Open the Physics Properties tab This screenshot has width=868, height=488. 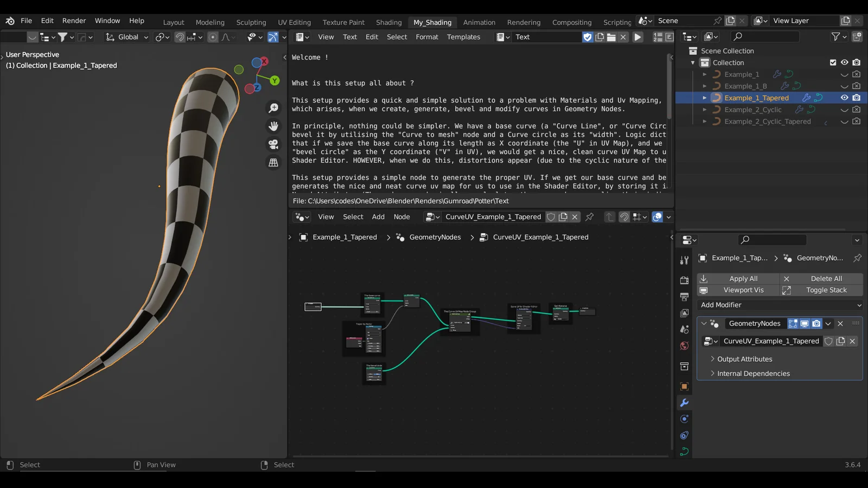[684, 435]
